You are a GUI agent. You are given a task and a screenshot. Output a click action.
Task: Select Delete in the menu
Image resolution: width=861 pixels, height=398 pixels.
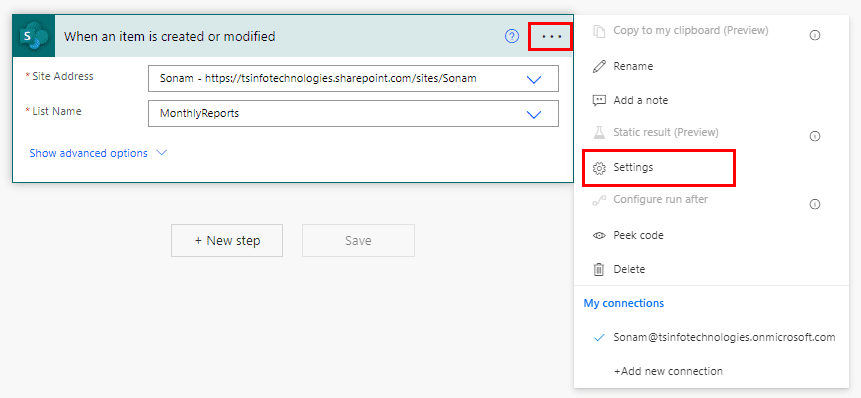click(x=629, y=270)
